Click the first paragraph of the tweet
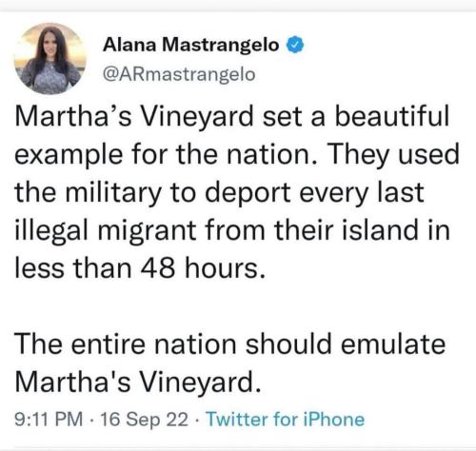Screen dimensions: 476x451 [237, 192]
